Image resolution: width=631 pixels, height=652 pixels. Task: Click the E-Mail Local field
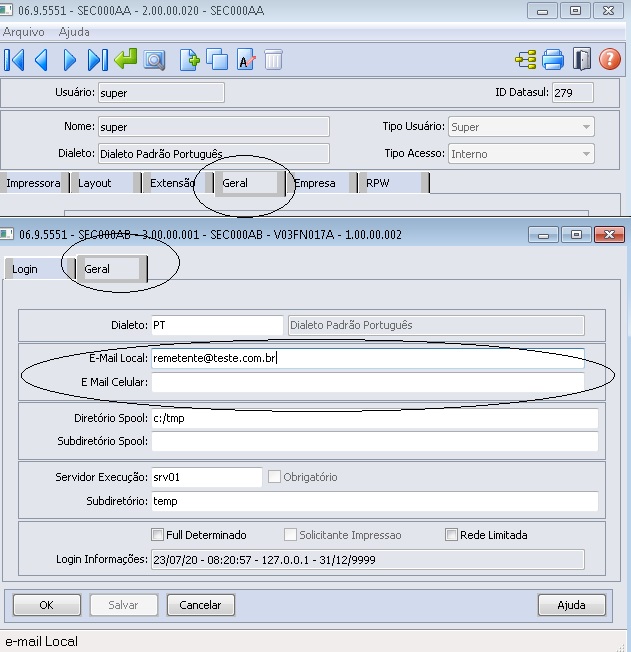pos(368,358)
